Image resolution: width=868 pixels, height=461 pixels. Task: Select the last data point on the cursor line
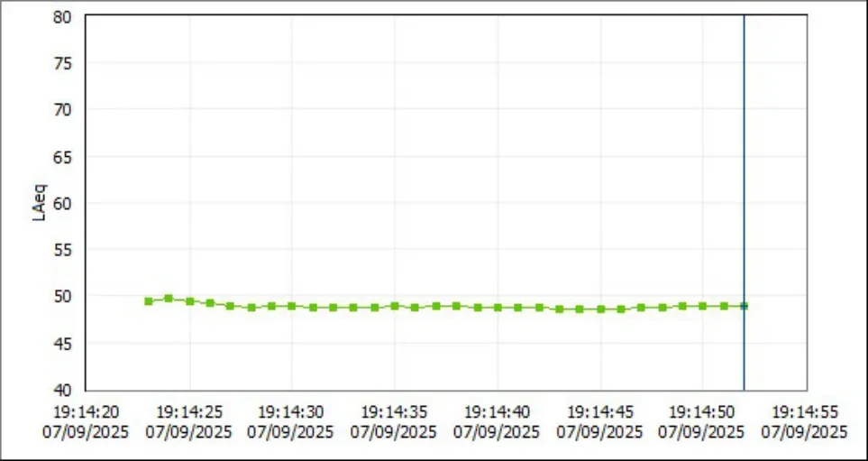tap(744, 306)
